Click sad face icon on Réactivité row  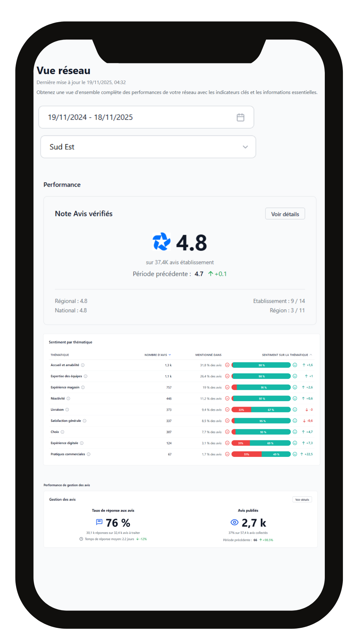[x=227, y=398]
